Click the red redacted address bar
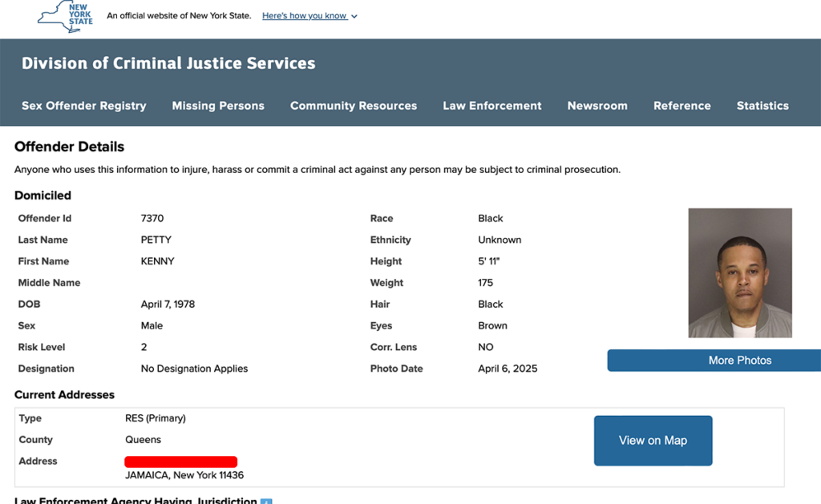 (181, 462)
